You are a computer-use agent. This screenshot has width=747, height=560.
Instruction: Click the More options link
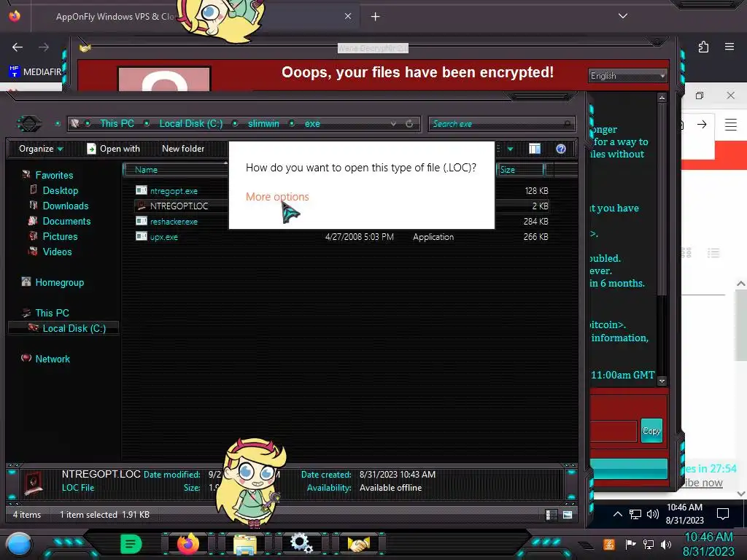277,197
